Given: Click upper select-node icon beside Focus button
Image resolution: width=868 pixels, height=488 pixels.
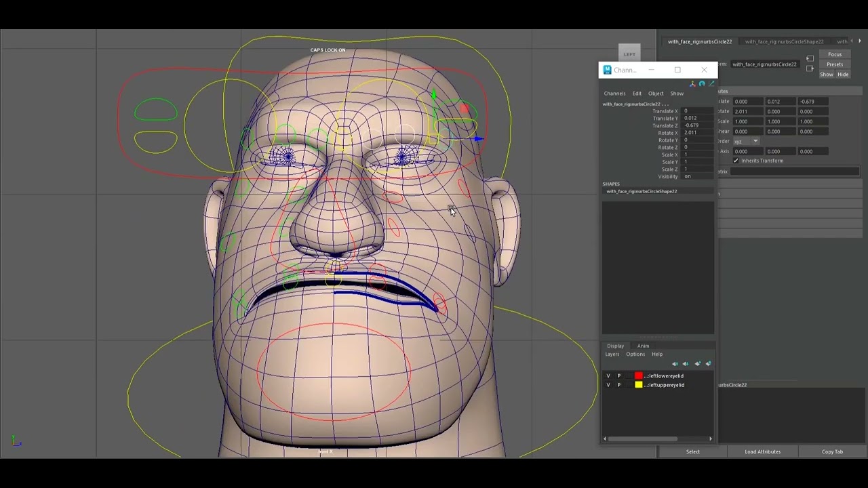Looking at the screenshot, I should pyautogui.click(x=810, y=58).
